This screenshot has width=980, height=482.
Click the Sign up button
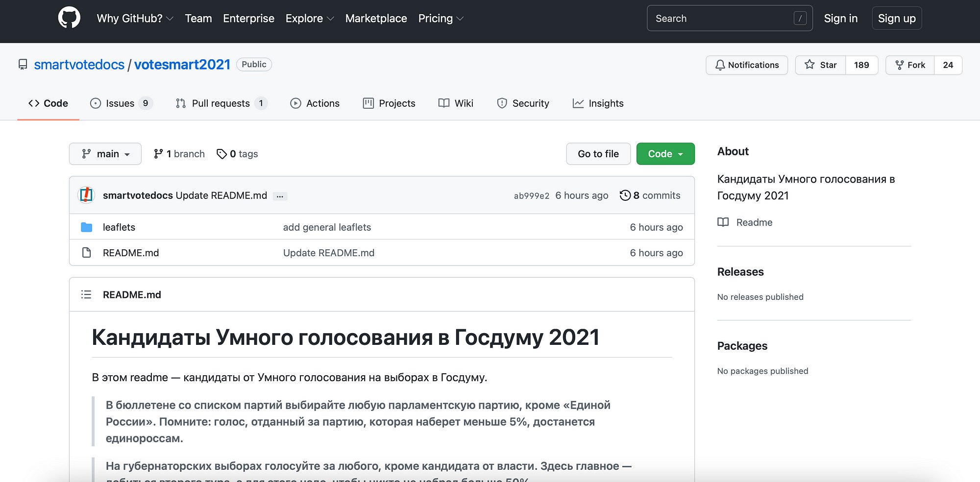tap(897, 19)
